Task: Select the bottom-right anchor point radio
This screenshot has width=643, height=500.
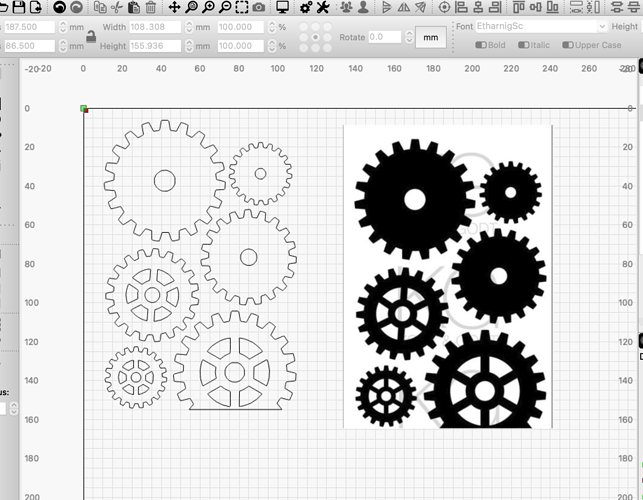Action: point(327,48)
